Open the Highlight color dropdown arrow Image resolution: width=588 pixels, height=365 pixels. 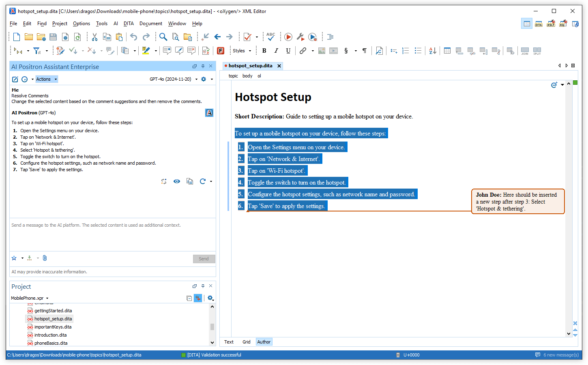(156, 51)
